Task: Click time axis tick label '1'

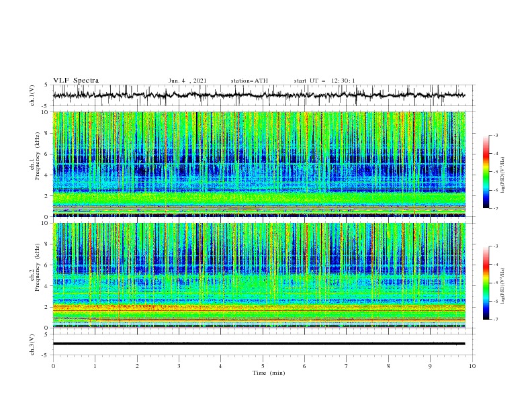Action: click(95, 366)
